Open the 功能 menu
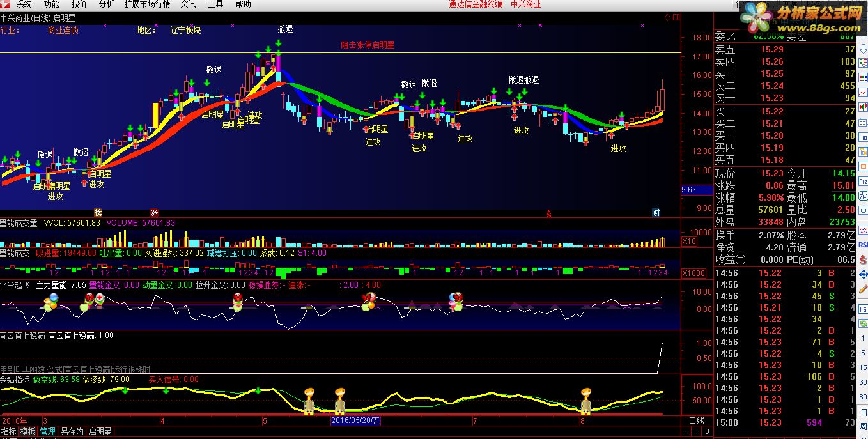Viewport: 868px width, 439px height. (x=51, y=4)
